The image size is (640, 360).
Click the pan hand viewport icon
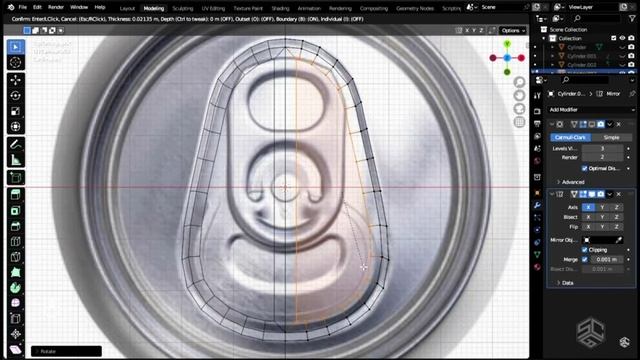point(519,96)
